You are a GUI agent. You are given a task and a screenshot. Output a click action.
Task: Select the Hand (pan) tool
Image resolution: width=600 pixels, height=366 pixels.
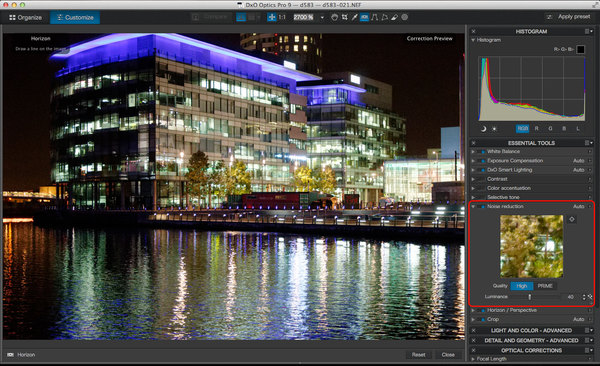(x=334, y=17)
